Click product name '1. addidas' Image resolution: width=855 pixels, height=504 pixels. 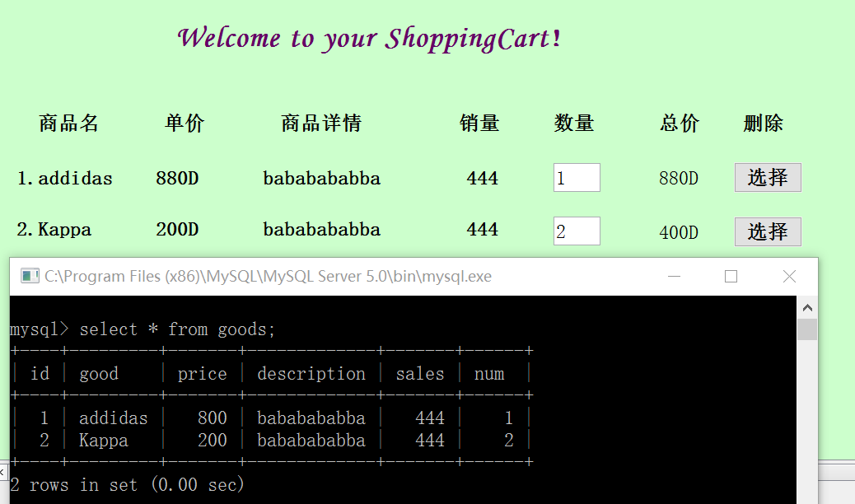pyautogui.click(x=65, y=179)
